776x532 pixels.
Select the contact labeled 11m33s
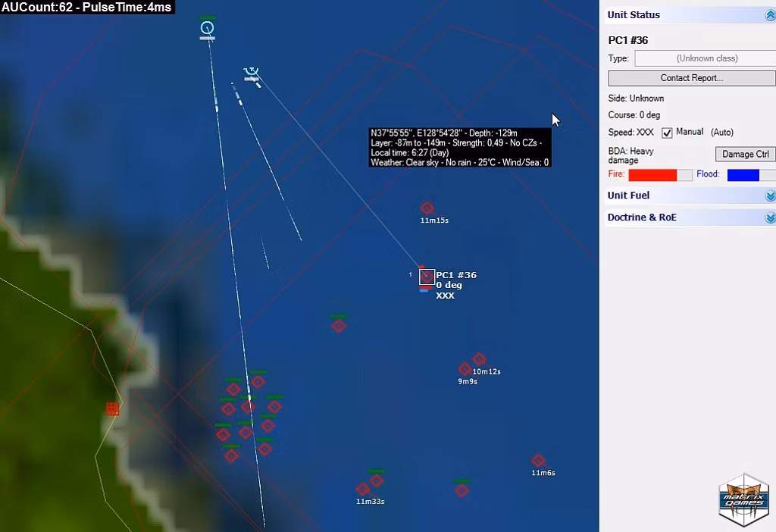[x=363, y=490]
